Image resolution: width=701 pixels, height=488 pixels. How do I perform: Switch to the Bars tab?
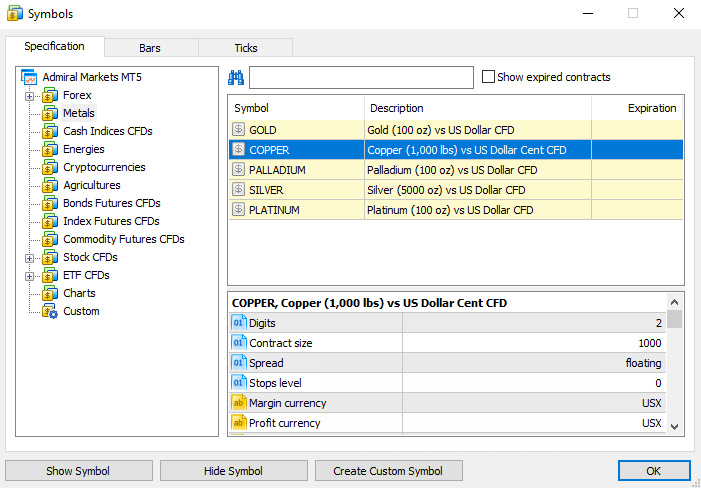coord(152,48)
